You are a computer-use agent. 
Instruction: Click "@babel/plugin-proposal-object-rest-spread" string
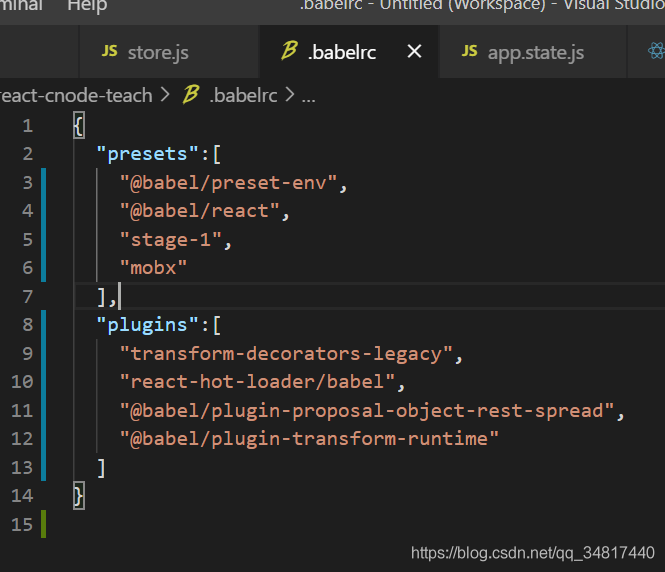point(367,410)
